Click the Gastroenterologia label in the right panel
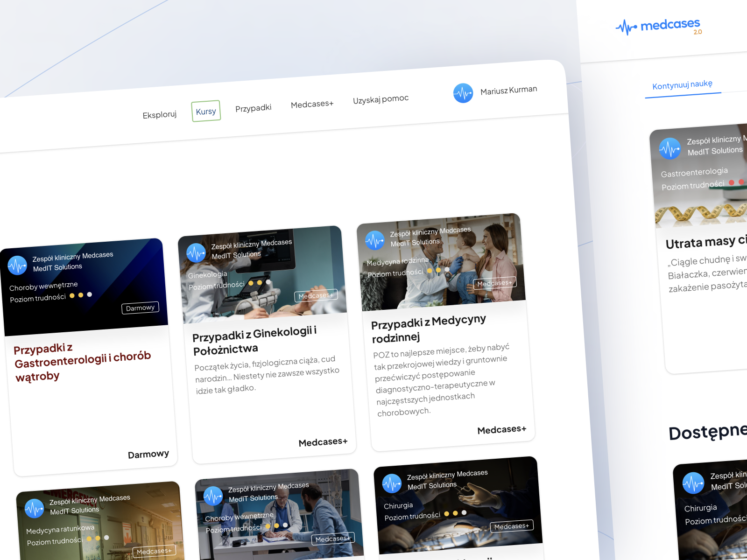747x560 pixels. tap(694, 172)
